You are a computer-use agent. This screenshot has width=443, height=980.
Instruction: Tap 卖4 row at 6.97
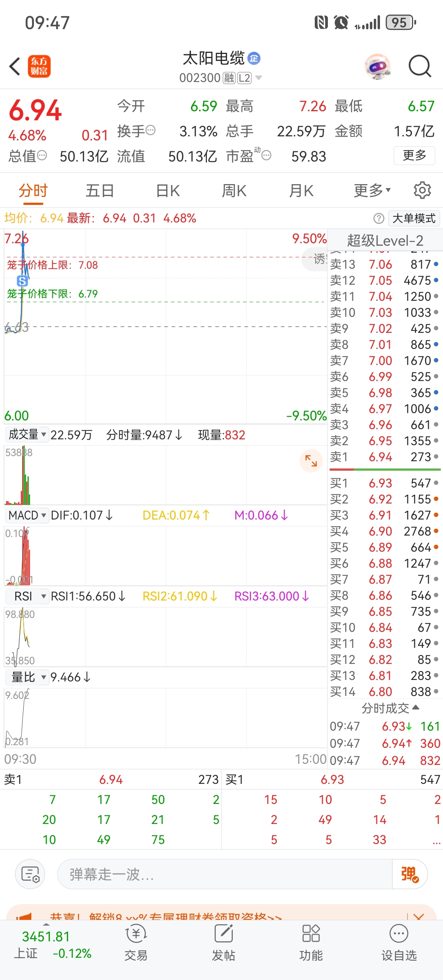point(385,409)
